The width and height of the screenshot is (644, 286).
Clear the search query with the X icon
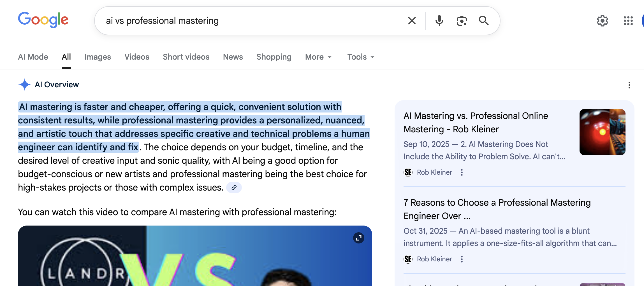coord(412,21)
